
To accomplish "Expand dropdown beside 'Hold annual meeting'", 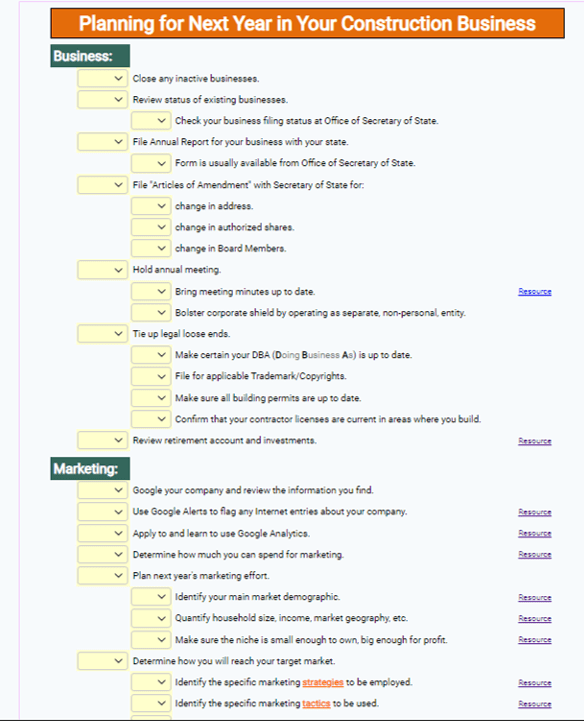I will (103, 270).
